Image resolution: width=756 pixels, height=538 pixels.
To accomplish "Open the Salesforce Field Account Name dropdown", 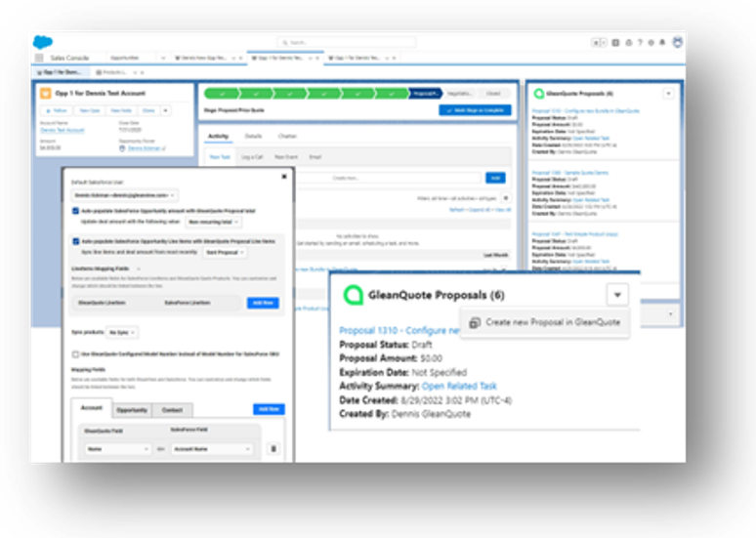I will (212, 449).
